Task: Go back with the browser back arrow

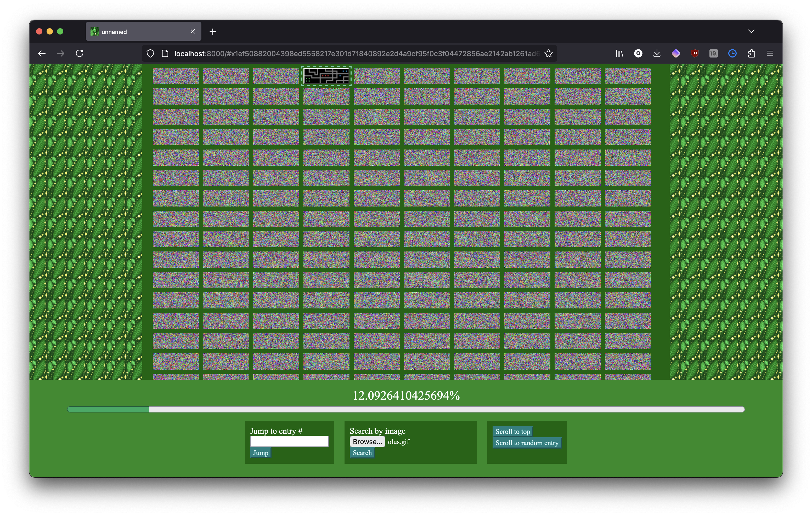Action: click(42, 53)
